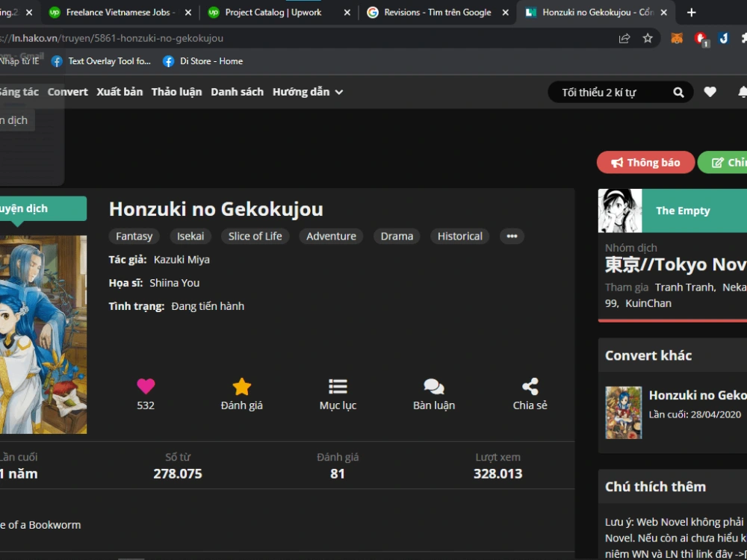
Task: Select the Drama genre tag
Action: coord(397,236)
